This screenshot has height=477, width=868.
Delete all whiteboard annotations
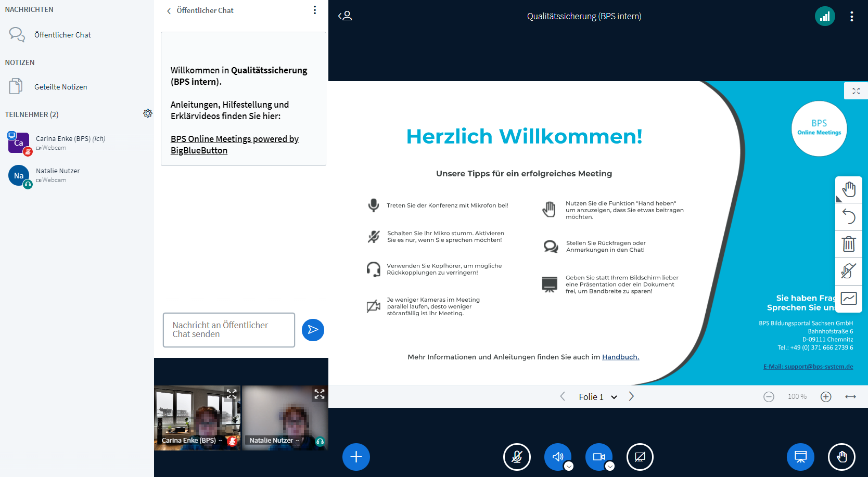[849, 244]
